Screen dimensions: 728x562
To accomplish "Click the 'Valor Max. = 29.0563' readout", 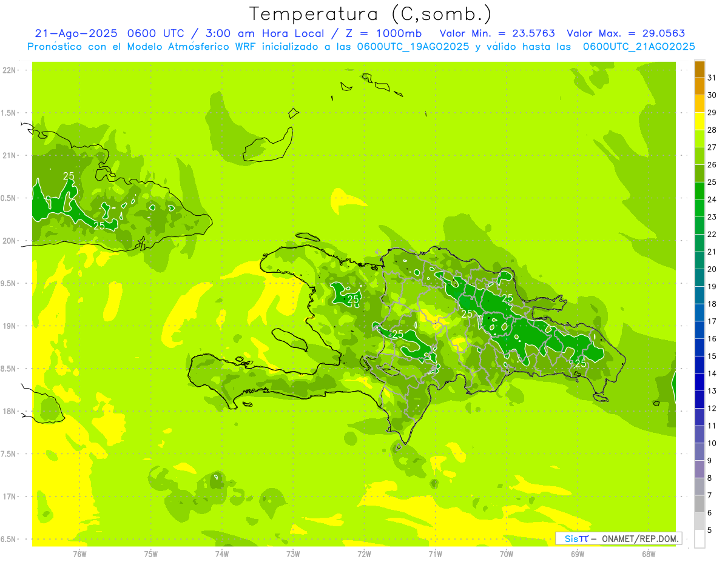I will pos(626,33).
